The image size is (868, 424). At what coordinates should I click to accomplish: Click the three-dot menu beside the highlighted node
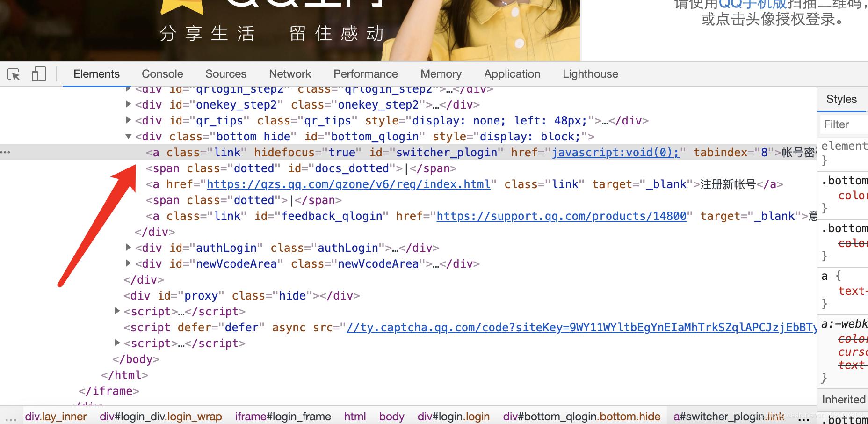6,152
